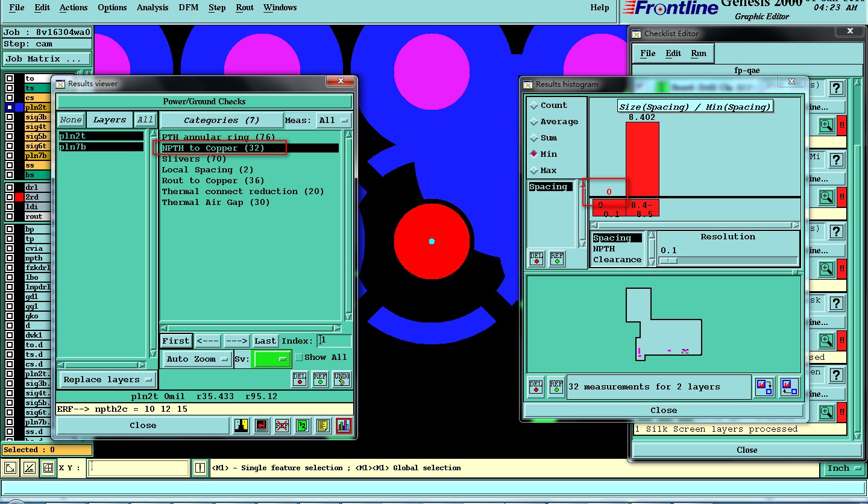Open the Actions menu
This screenshot has width=868, height=504.
[x=74, y=8]
